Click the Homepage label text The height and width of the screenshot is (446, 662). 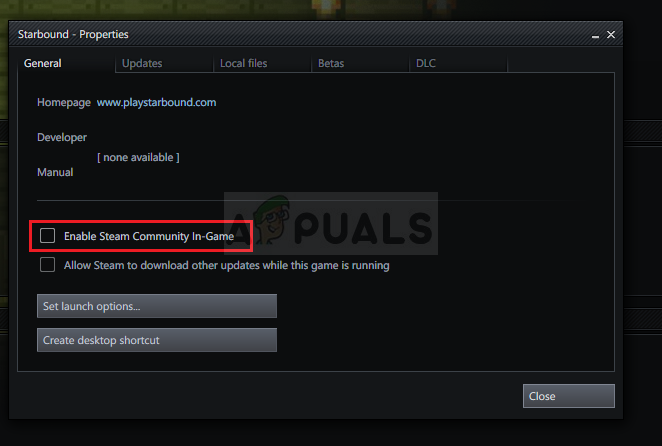64,102
